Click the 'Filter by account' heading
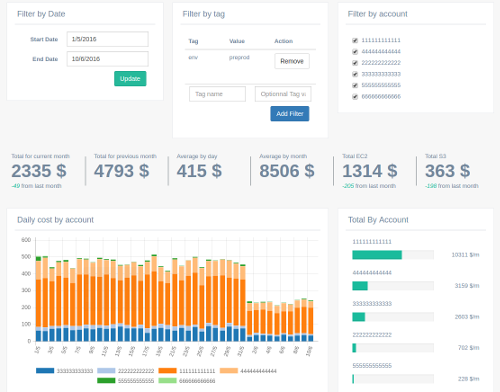500x392 pixels. click(x=378, y=14)
